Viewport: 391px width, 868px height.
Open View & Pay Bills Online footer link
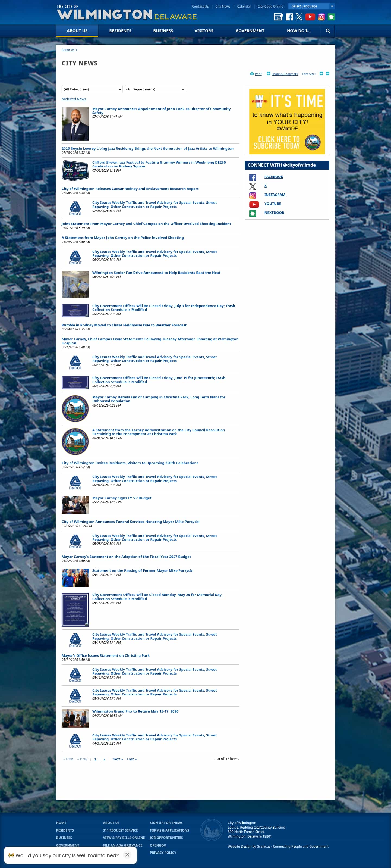tap(124, 838)
